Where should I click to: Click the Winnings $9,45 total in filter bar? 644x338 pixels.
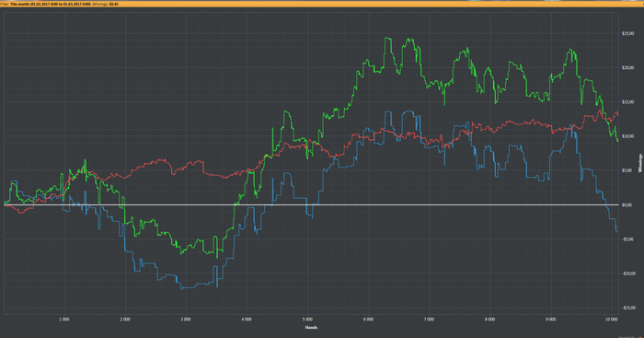tap(106, 4)
